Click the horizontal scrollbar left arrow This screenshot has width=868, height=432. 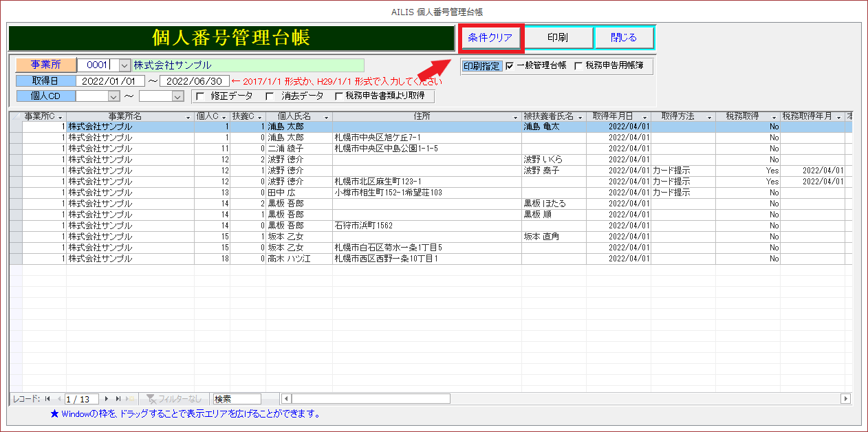click(287, 398)
